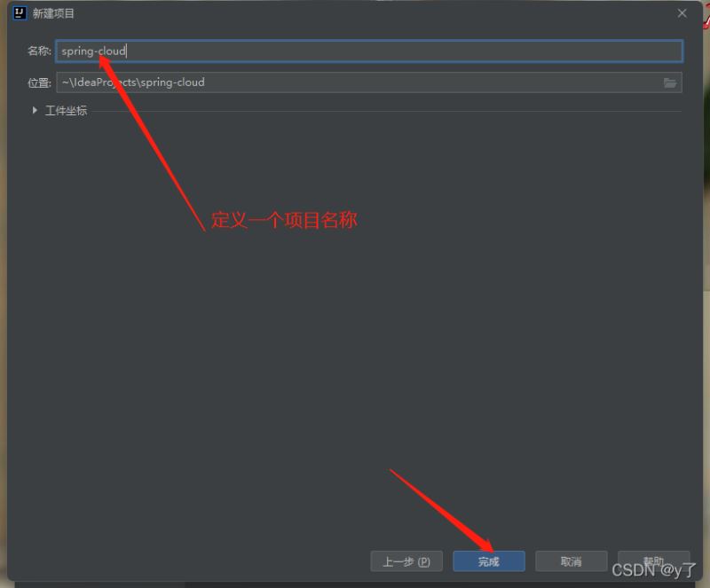Open folder browser icon in 位置 field

coord(670,82)
